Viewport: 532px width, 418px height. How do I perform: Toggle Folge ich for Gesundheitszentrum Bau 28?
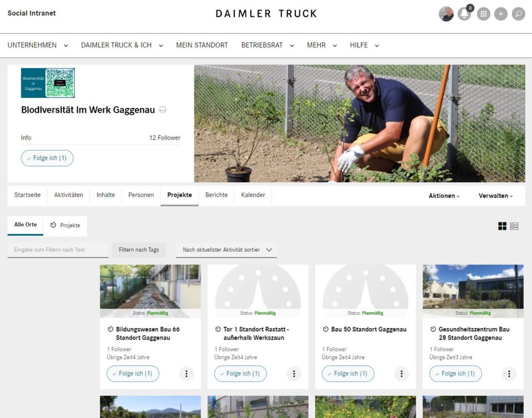pos(456,373)
